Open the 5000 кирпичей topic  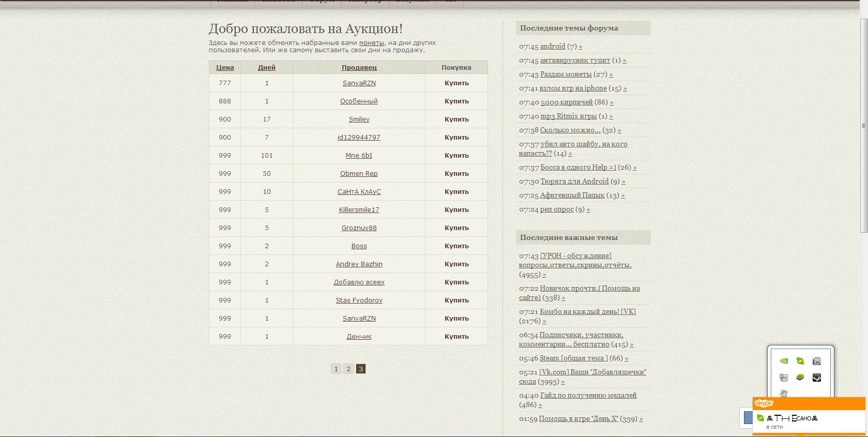tap(567, 102)
